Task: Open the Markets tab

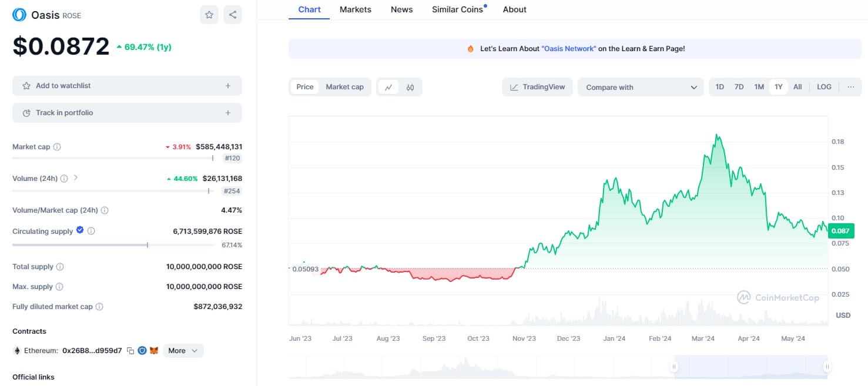Action: 355,9
